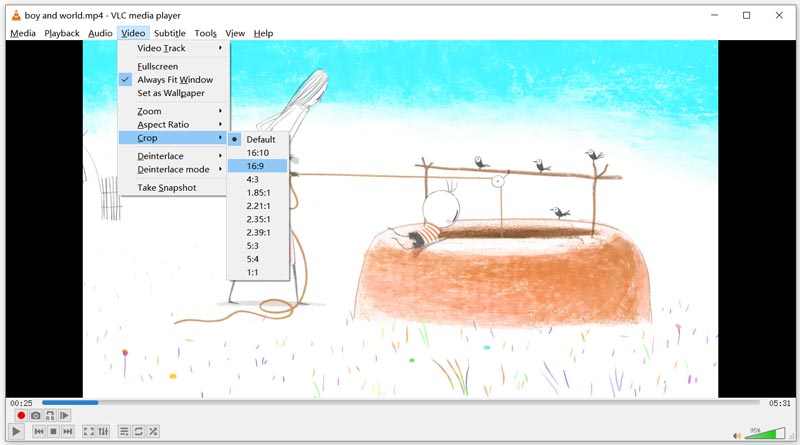This screenshot has height=445, width=800.
Task: Select the highlighted Crop submenu item
Action: (173, 138)
